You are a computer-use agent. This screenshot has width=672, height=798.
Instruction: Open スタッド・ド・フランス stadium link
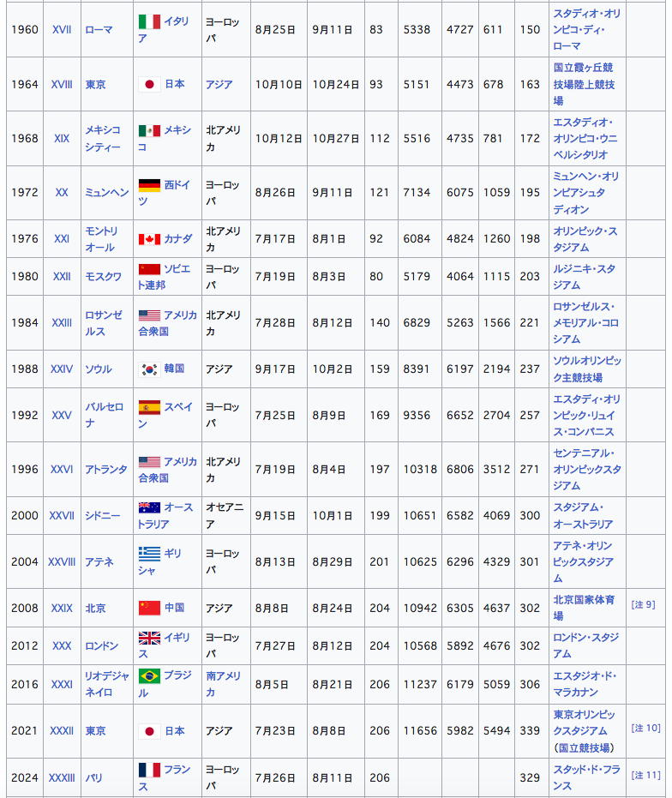(x=586, y=777)
